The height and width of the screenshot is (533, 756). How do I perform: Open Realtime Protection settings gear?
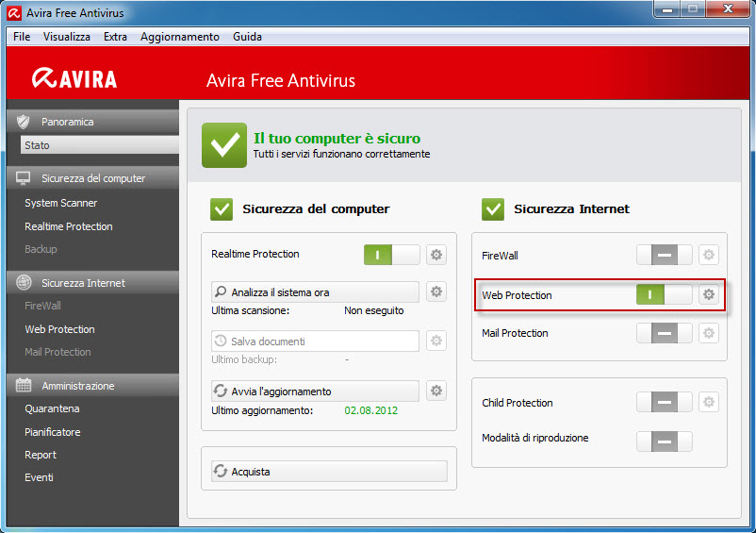click(436, 255)
